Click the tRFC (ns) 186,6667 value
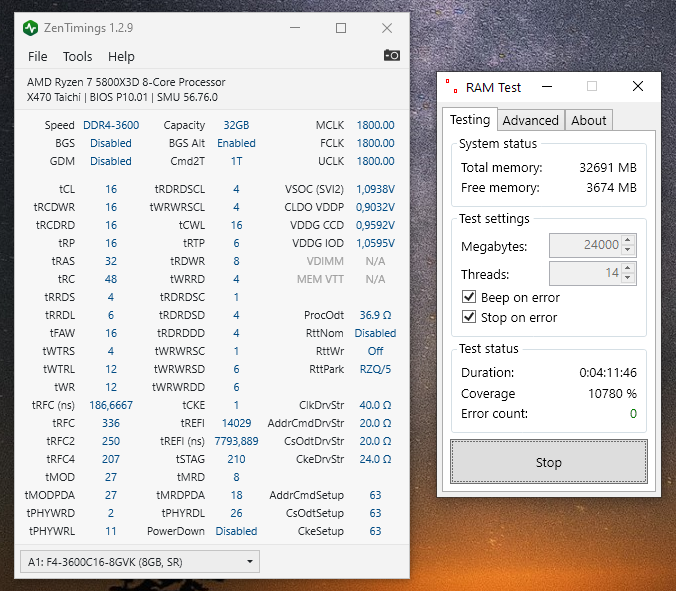Image resolution: width=676 pixels, height=591 pixels. [x=111, y=405]
